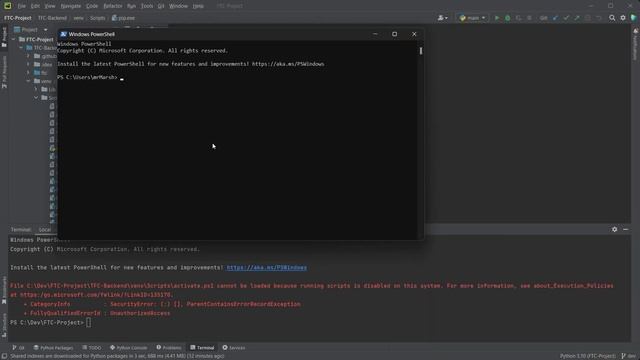The height and width of the screenshot is (360, 640).
Task: Click the Stop run icon
Action: point(529,18)
